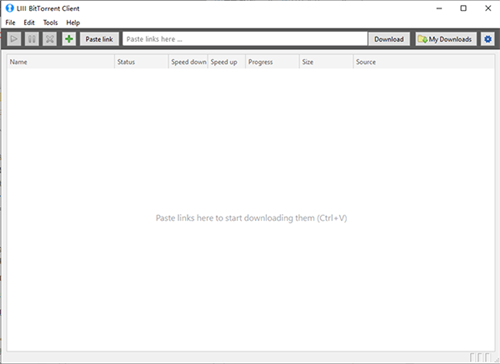Image resolution: width=500 pixels, height=364 pixels.
Task: Click the Start (play) download icon
Action: 14,39
